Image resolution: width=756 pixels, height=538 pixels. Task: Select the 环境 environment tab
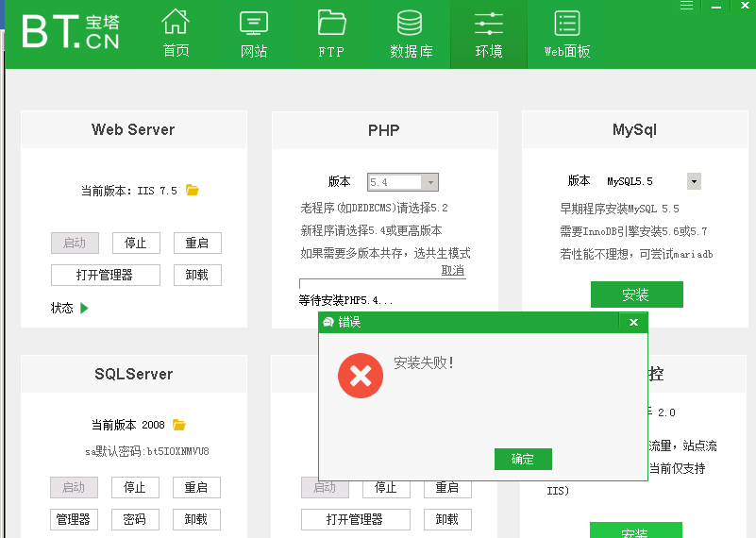[x=488, y=33]
